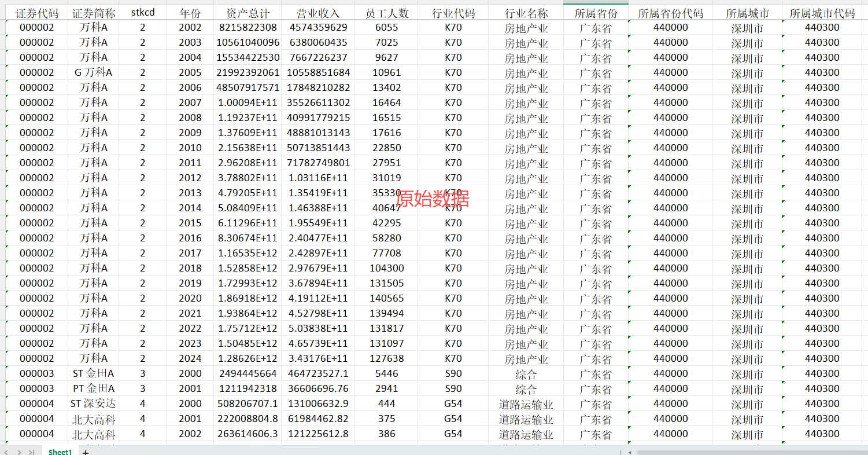
Task: Click the employee count 444
Action: [387, 403]
